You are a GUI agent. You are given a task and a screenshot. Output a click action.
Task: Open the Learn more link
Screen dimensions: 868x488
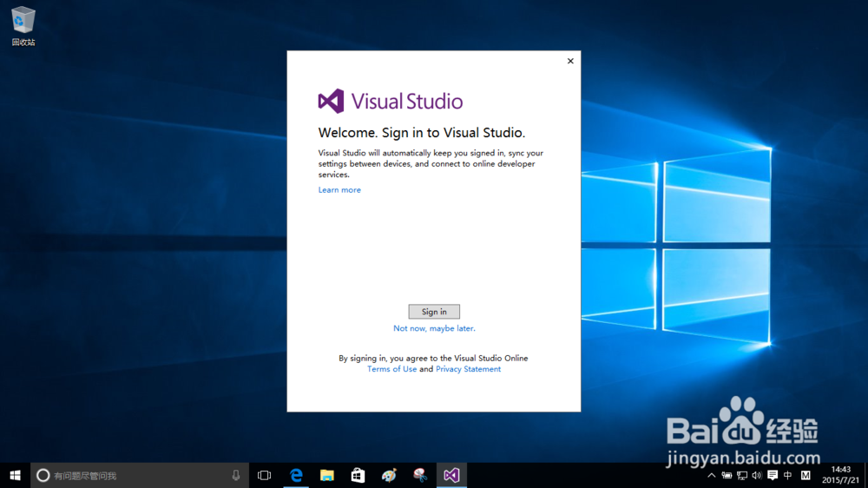coord(339,190)
